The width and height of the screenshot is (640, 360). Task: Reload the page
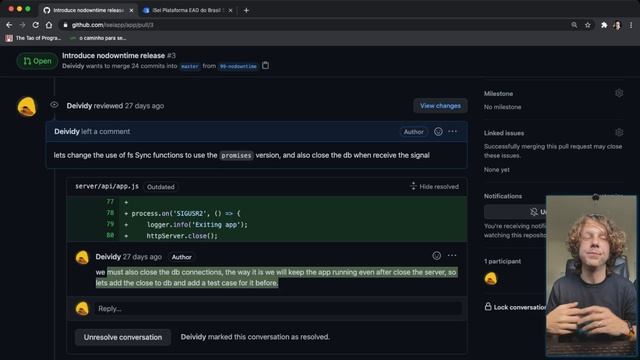point(36,25)
